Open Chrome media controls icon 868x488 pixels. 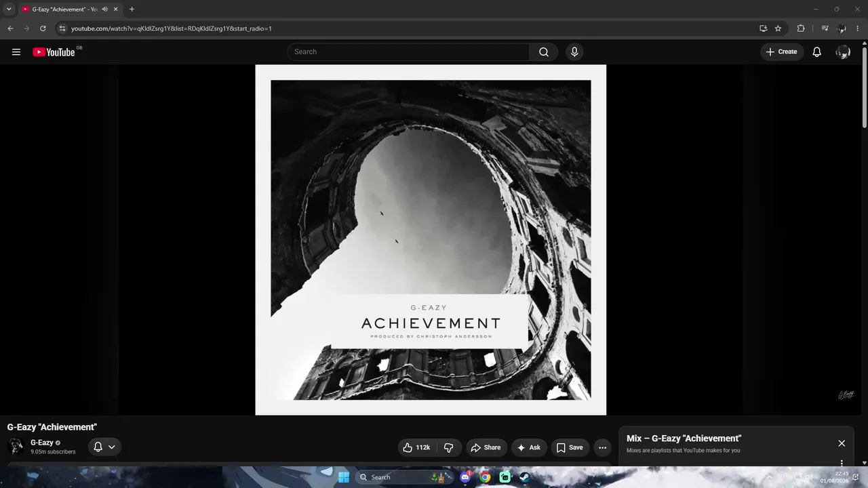(825, 28)
